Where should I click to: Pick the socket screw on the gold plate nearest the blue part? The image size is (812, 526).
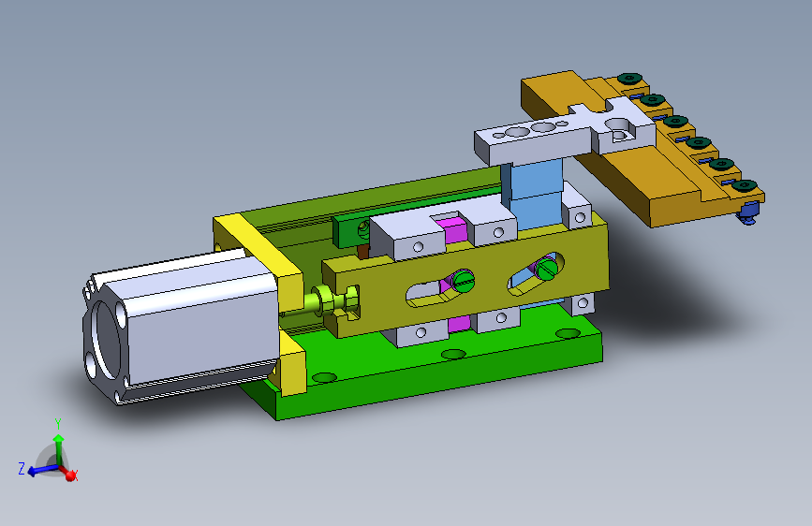745,185
